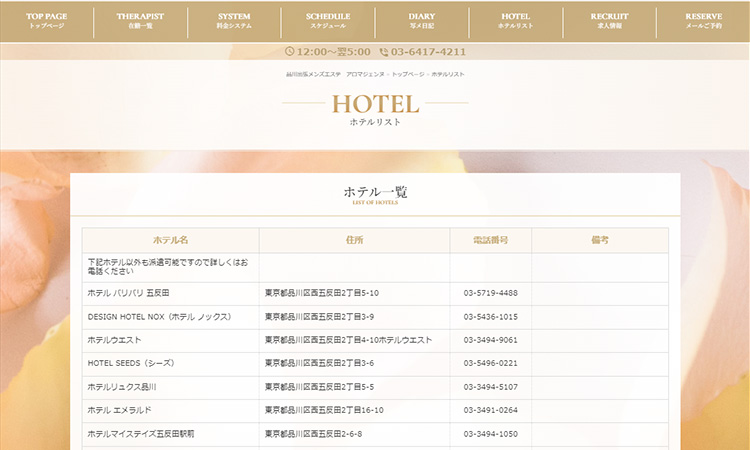Click the ホテル名 column header
Viewport: 750px width, 450px height.
pos(170,241)
